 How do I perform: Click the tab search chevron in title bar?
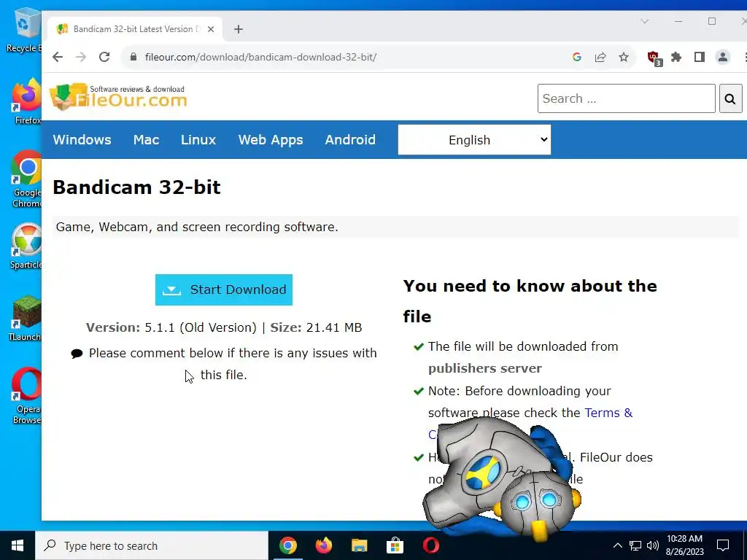[x=645, y=21]
